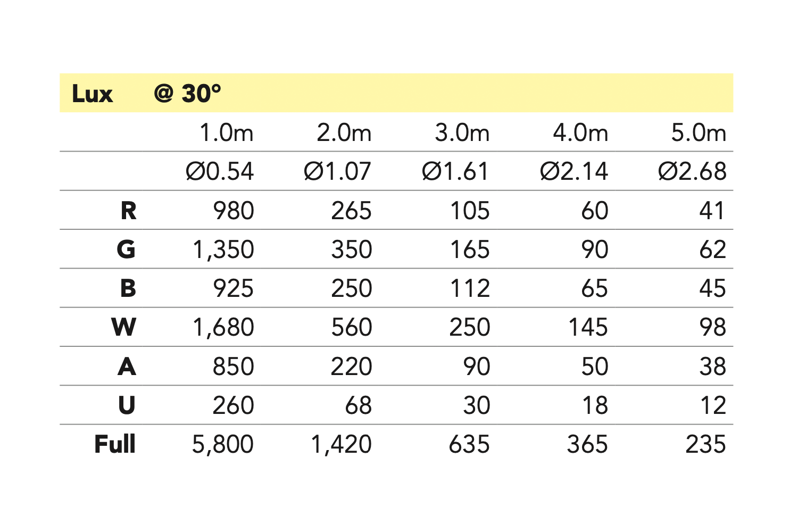Select the 68 value in U row

(358, 405)
